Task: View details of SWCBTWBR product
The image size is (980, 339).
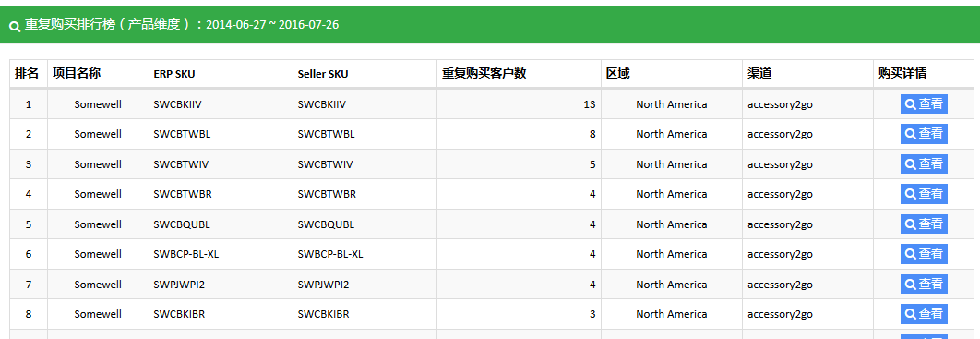Action: point(924,194)
